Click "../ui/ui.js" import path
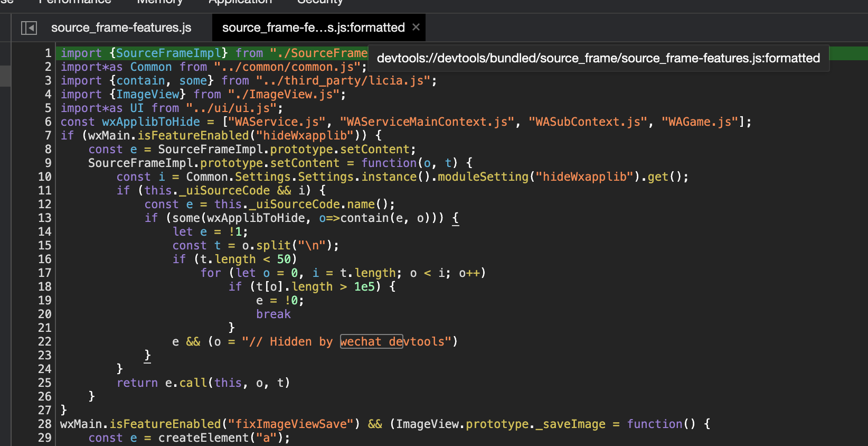Image resolution: width=868 pixels, height=446 pixels. coord(231,108)
